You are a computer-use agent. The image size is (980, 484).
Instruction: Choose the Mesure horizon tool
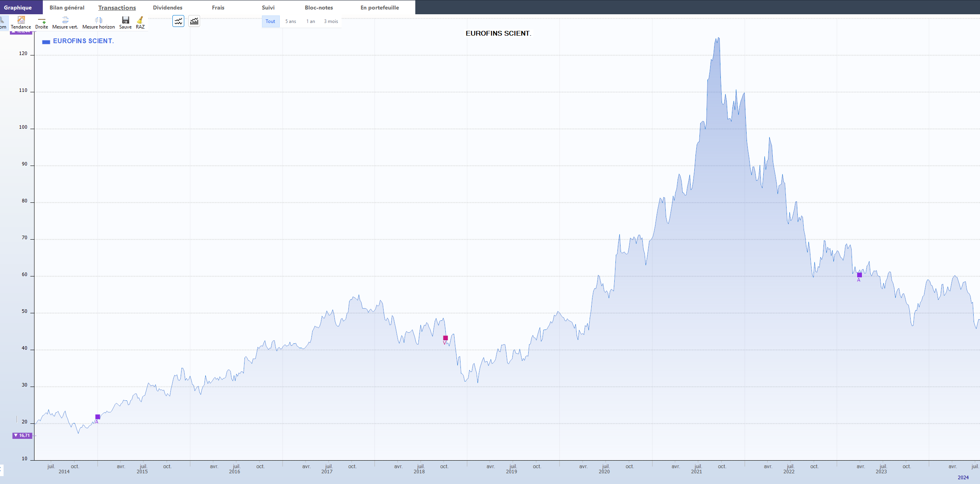(x=99, y=23)
